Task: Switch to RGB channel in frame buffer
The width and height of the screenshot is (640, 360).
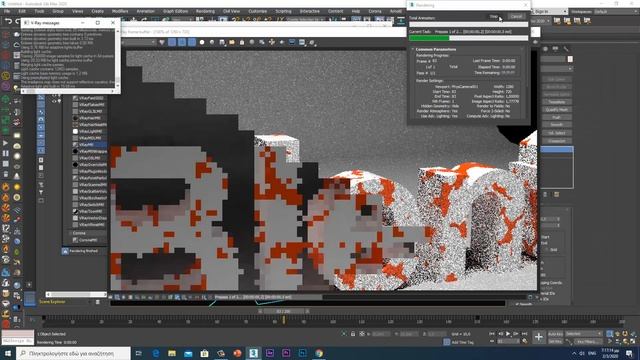Action: coord(162,42)
